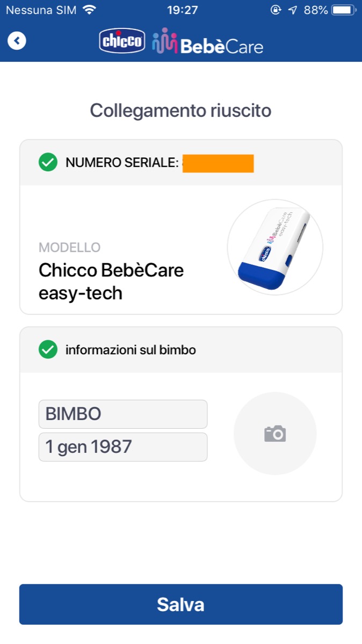
Task: Tap green checkmark beside informazioni sul bimbo
Action: click(48, 350)
